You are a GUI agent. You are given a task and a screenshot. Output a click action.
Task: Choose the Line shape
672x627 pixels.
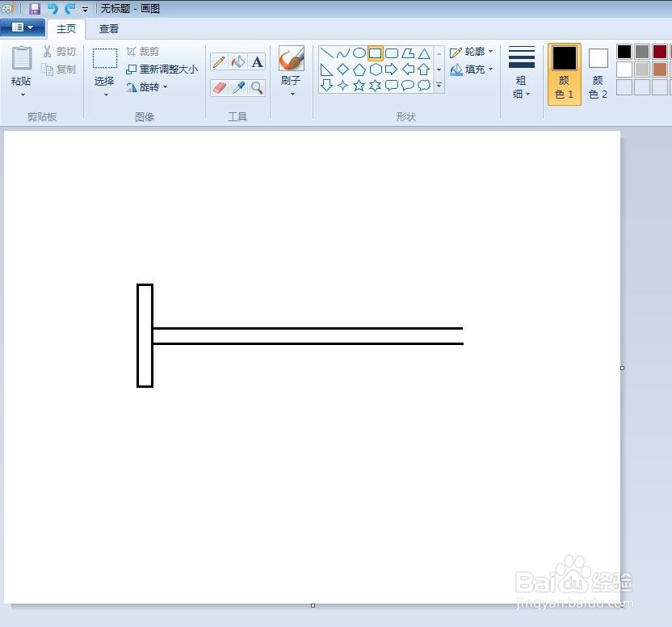pos(326,53)
